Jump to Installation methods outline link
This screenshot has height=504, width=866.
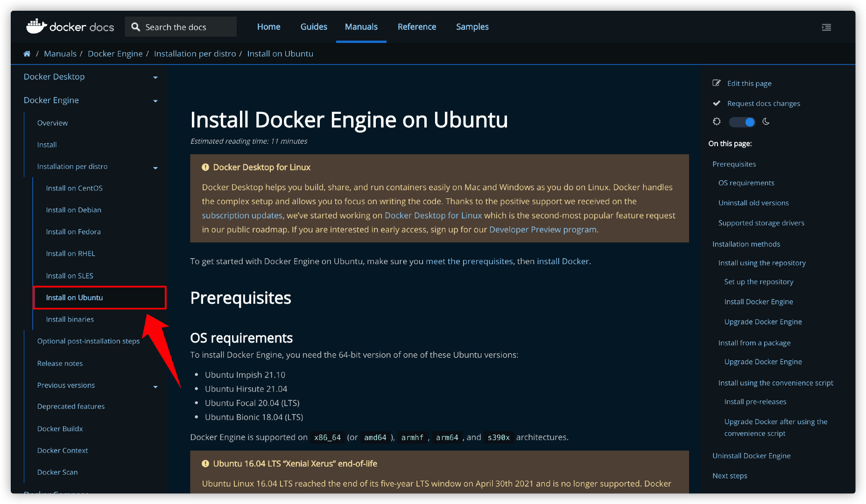pyautogui.click(x=746, y=244)
